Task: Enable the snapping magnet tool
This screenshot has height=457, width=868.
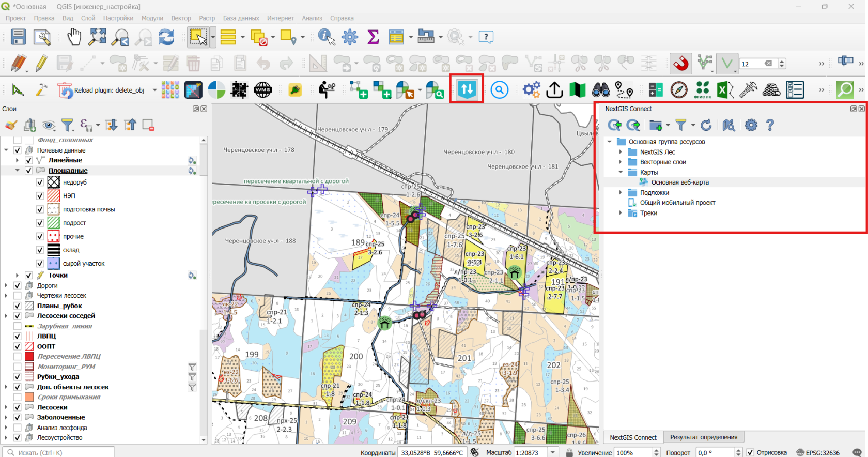Action: [681, 64]
